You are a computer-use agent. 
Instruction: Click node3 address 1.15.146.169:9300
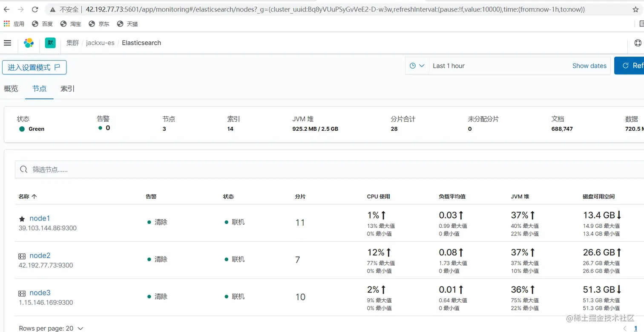[x=46, y=303]
